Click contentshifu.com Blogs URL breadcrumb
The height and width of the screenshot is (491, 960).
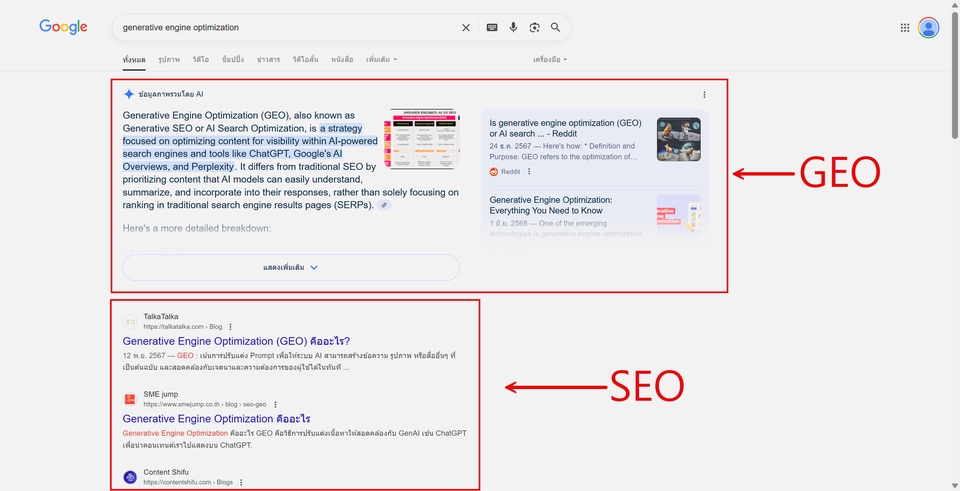coord(189,482)
